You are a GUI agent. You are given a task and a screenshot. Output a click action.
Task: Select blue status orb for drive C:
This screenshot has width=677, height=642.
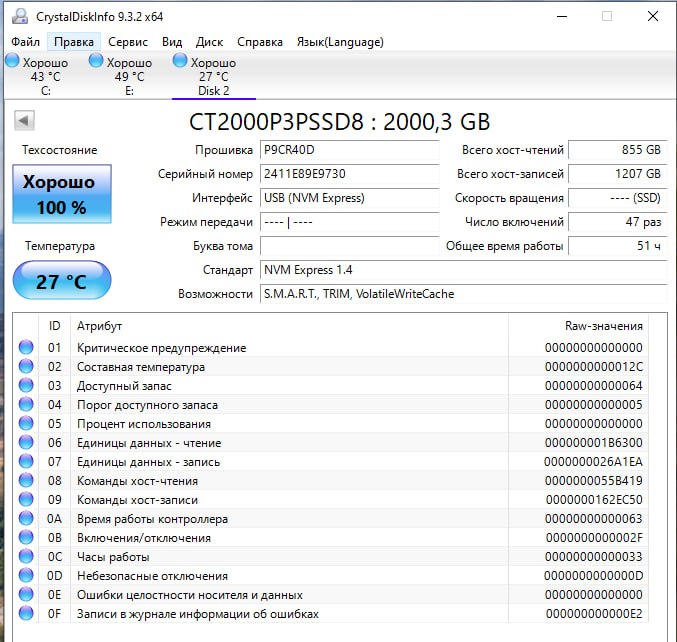tap(12, 60)
